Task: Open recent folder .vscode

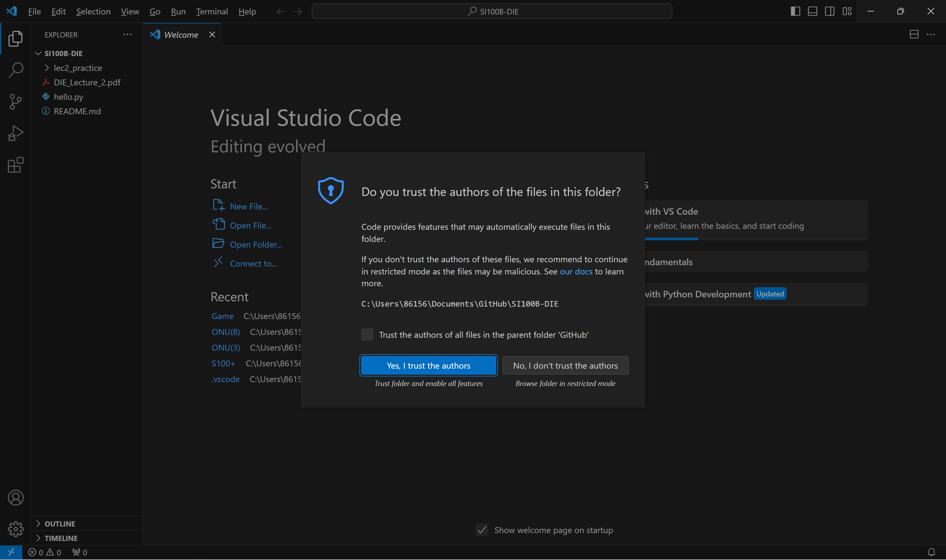Action: pos(225,379)
